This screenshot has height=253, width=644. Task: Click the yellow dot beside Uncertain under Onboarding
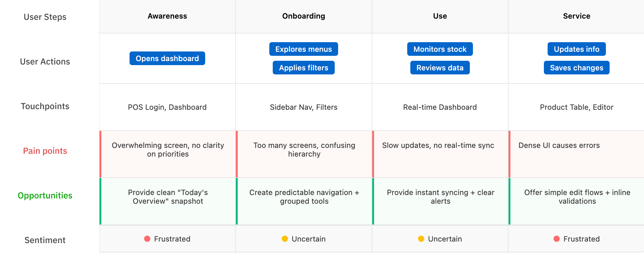(x=285, y=239)
